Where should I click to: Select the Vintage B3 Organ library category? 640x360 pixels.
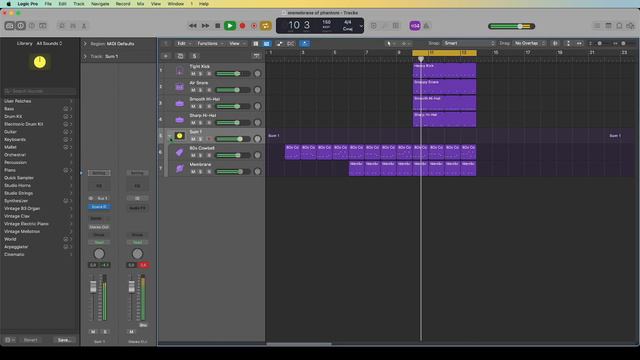pos(37,208)
